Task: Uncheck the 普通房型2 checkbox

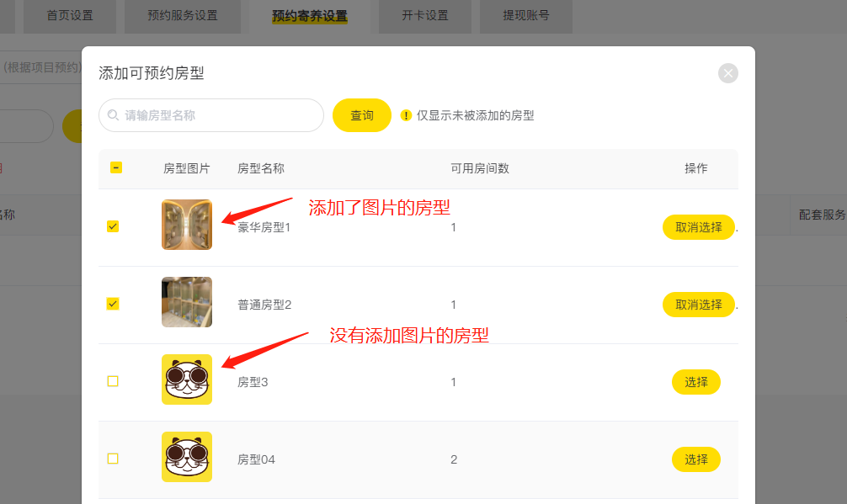Action: click(113, 304)
